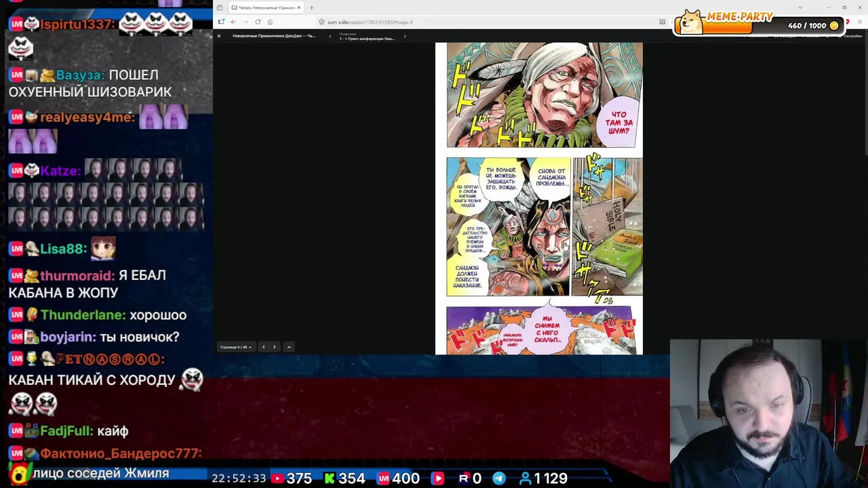Click chat username Вазуза
This screenshot has width=868, height=488.
click(x=81, y=75)
